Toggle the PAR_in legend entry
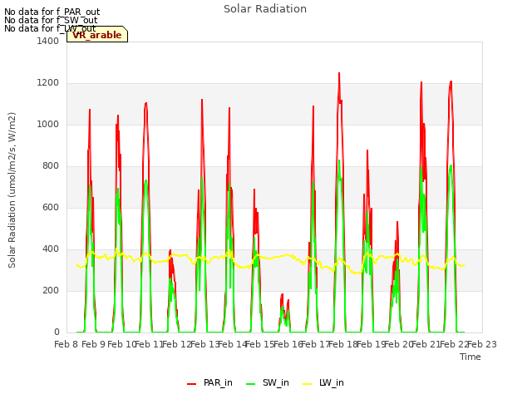Screen dimensions: 532x399 tap(209, 382)
